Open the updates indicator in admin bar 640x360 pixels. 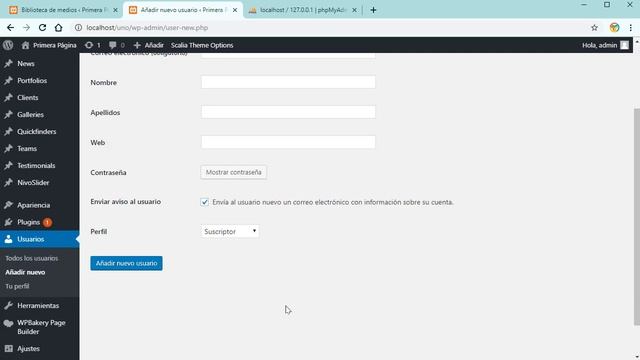coord(93,45)
